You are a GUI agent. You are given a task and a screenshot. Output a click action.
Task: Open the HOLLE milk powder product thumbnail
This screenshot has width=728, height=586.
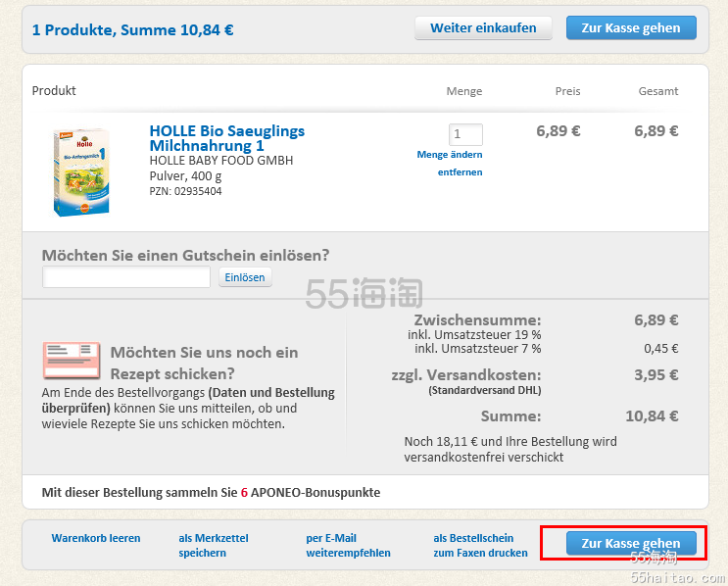pyautogui.click(x=81, y=171)
